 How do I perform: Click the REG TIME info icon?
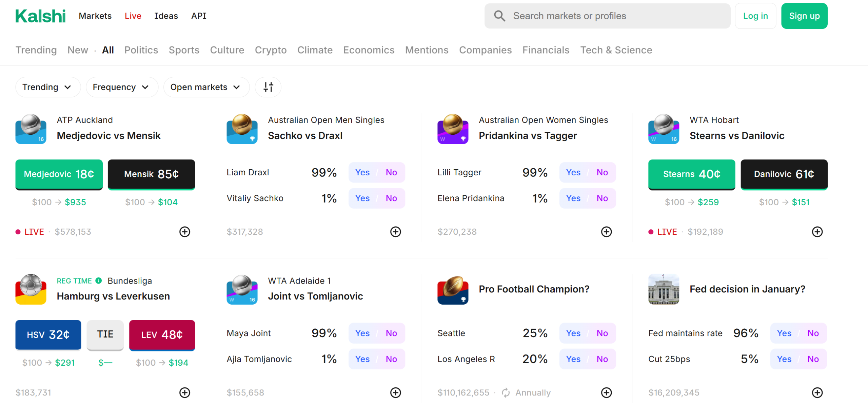[99, 281]
